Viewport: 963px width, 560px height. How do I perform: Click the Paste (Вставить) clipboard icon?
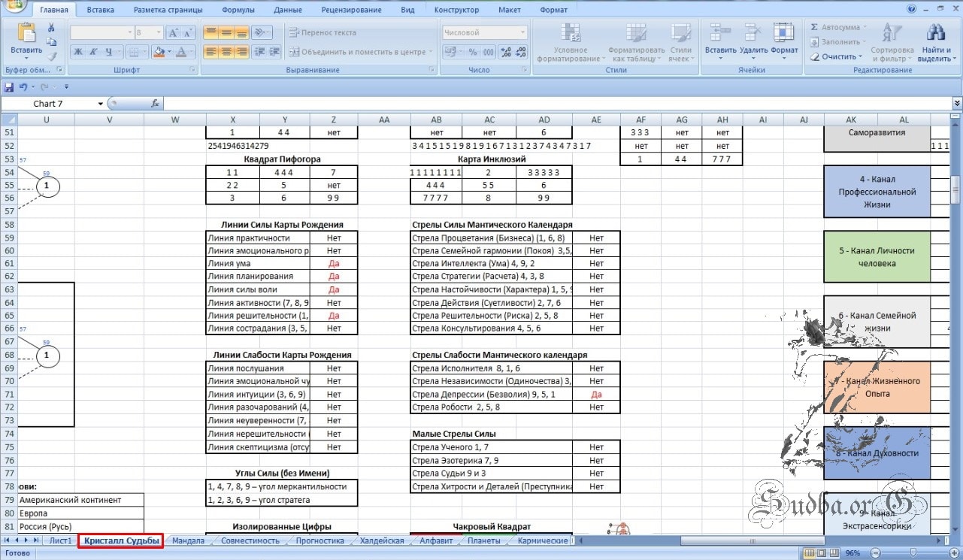coord(26,35)
